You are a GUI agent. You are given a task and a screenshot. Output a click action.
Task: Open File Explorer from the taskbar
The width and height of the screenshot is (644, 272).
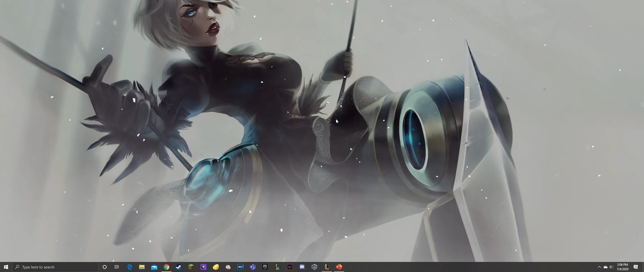coord(142,267)
